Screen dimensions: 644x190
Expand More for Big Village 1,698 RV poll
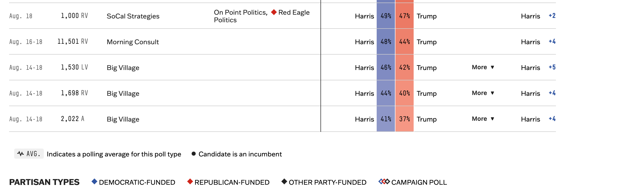tap(483, 93)
